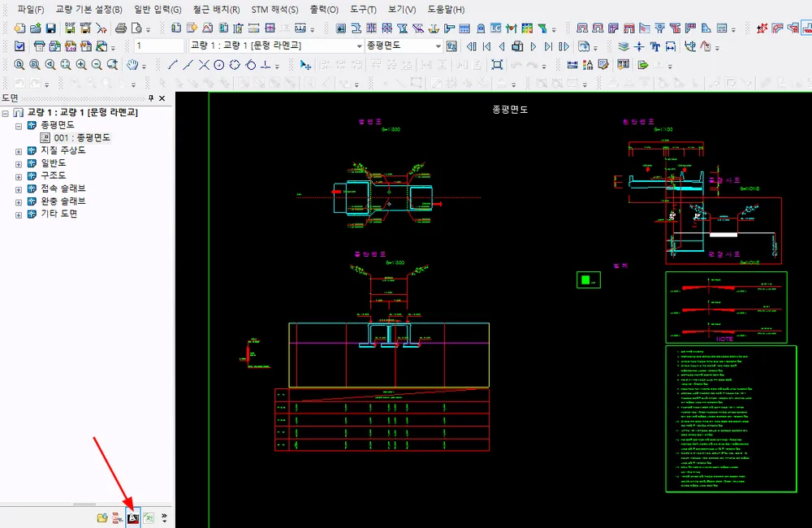Export to DXF file icon
The image size is (812, 528).
70,28
